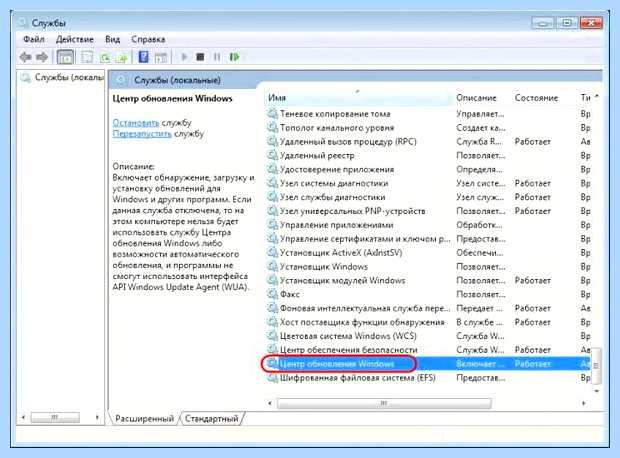Viewport: 620px width, 458px height.
Task: Click the services list scroll down arrow
Action: pos(597,392)
